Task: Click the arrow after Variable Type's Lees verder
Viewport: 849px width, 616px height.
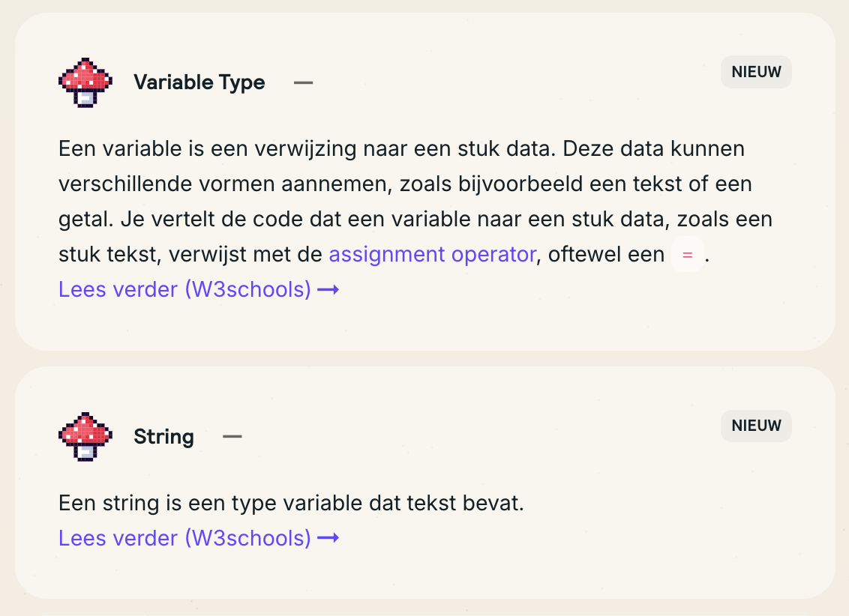Action: pos(328,289)
